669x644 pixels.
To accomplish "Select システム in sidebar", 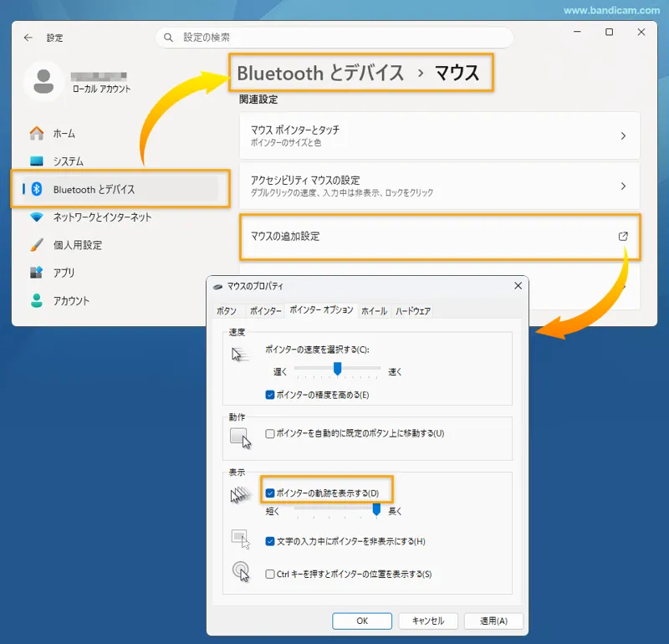I will click(x=69, y=161).
